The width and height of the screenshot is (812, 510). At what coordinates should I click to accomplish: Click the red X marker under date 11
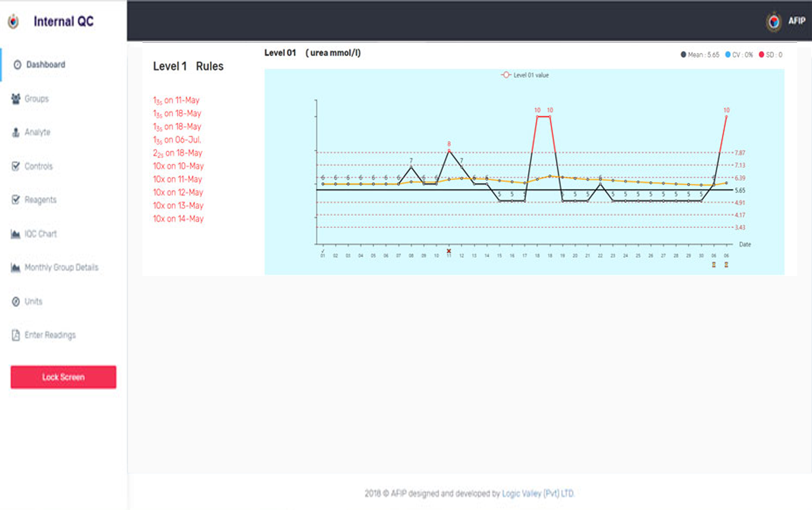449,251
